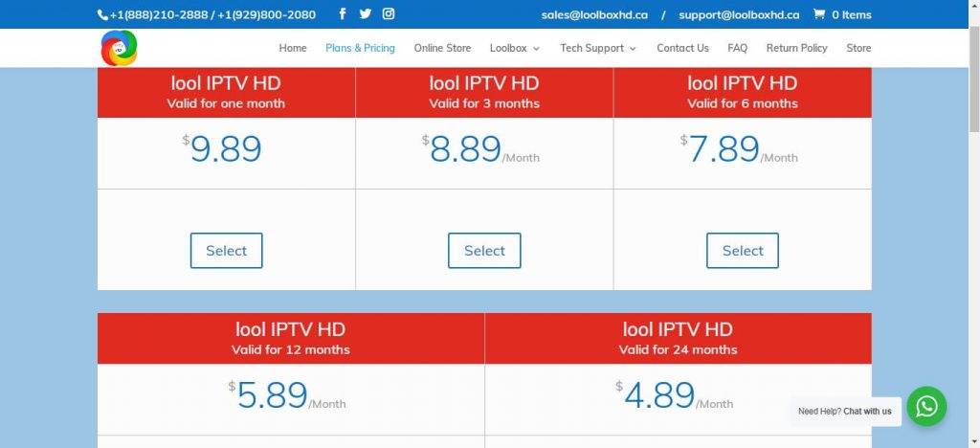Open the Twitter profile icon
The height and width of the screenshot is (448, 980).
(365, 13)
